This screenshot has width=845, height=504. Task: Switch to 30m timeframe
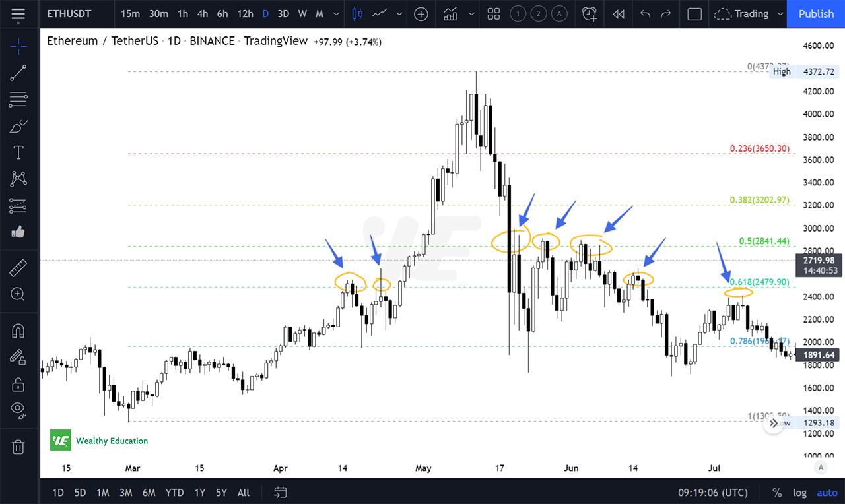tap(158, 14)
